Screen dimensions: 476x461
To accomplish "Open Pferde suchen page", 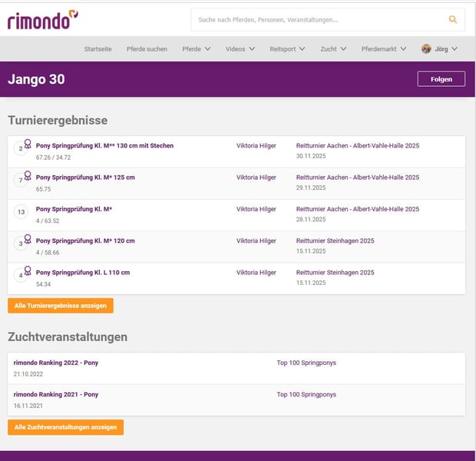I will click(147, 49).
